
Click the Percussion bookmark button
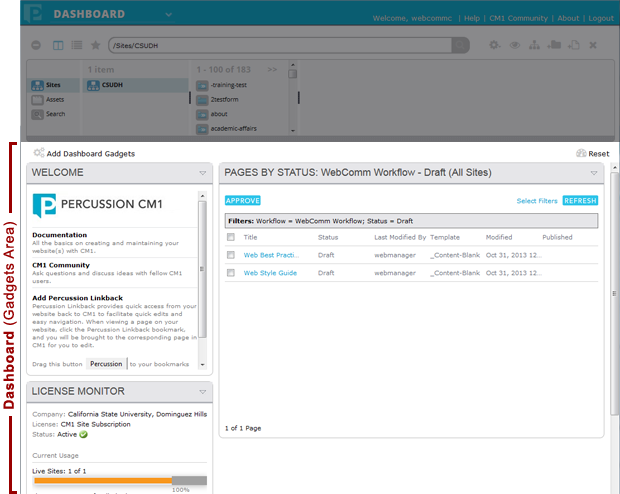(x=106, y=364)
